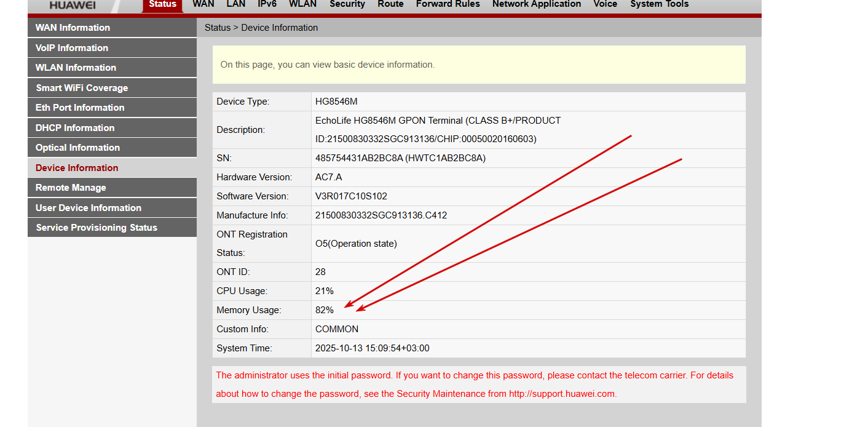Select the Route tab
Image resolution: width=868 pixels, height=427 pixels.
pyautogui.click(x=391, y=4)
